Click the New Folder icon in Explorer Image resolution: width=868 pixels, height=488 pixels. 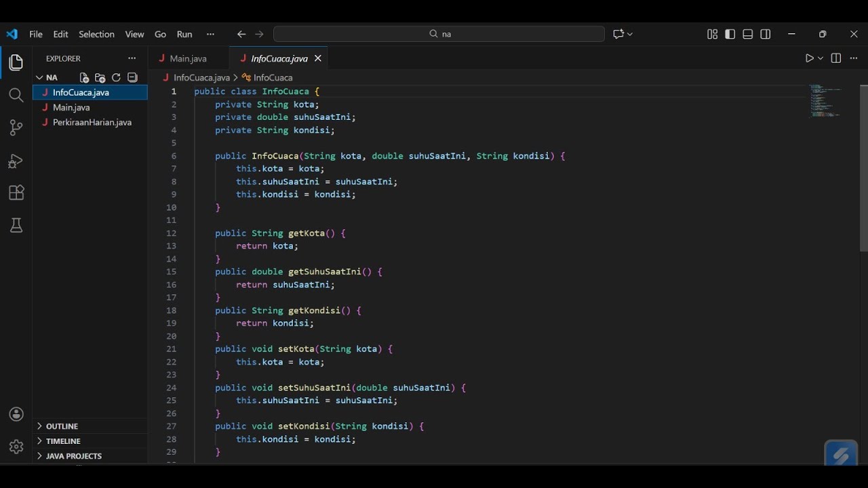(100, 77)
